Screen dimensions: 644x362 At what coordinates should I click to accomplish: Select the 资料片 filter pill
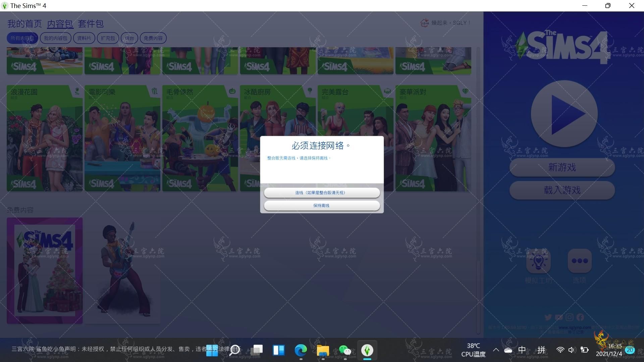84,38
